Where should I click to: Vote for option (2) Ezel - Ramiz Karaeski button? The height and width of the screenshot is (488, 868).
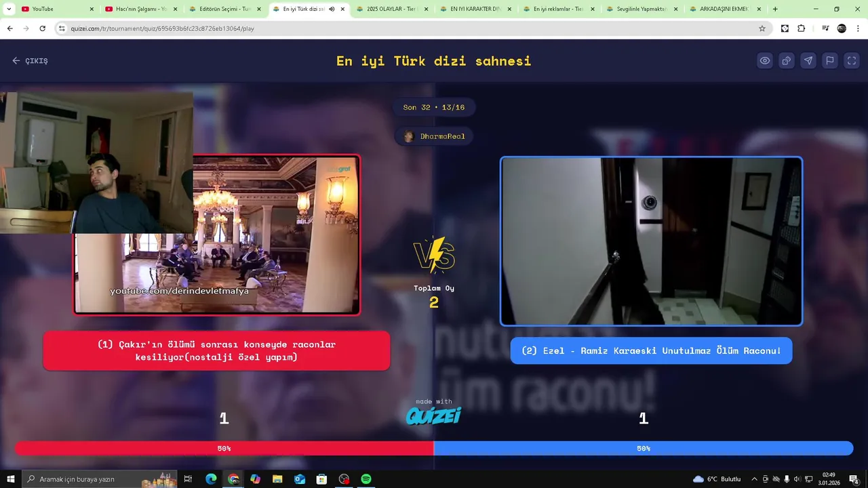(x=651, y=350)
